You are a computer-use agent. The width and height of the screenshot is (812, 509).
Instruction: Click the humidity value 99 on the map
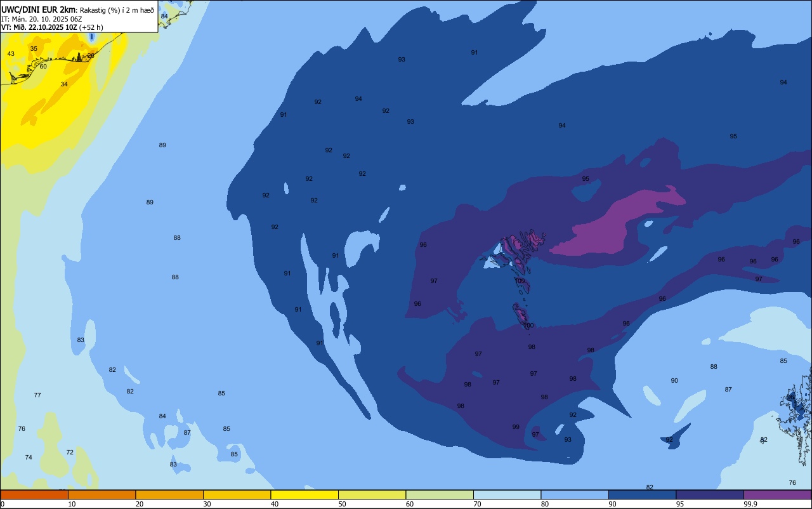pyautogui.click(x=516, y=427)
